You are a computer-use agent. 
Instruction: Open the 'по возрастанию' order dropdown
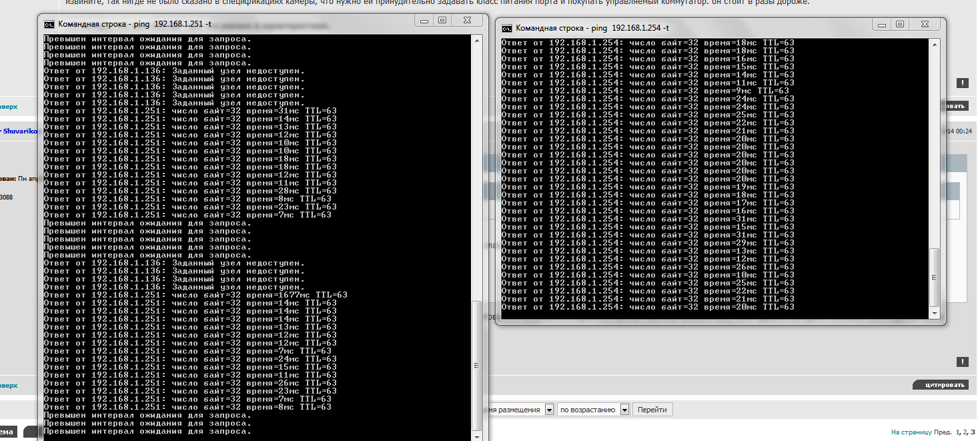click(x=624, y=410)
